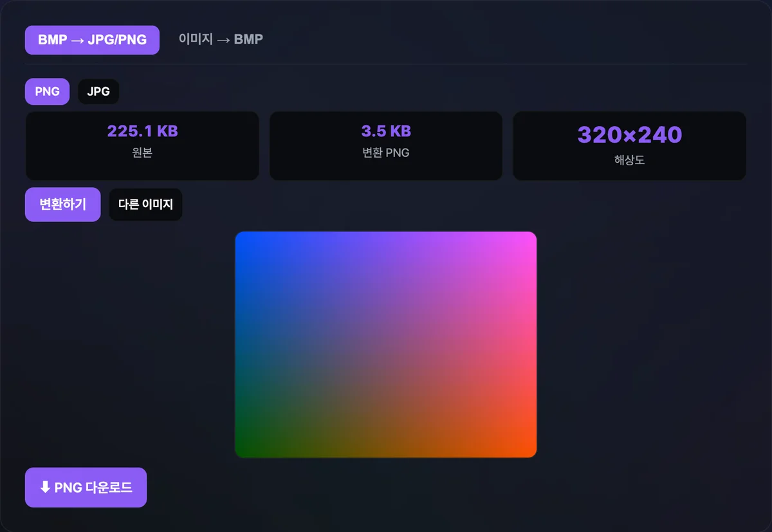Click the 해상도 resolution label
Screen dimensions: 772x532
click(629, 160)
